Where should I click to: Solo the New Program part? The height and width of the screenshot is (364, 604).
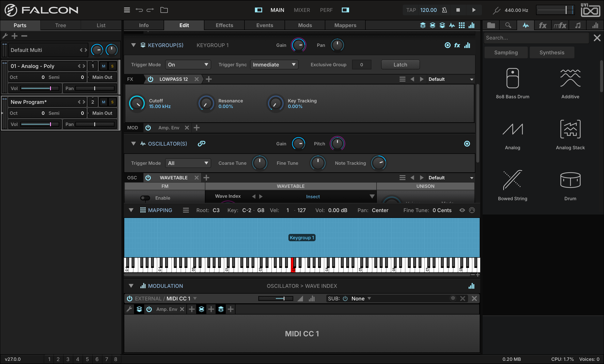[112, 102]
